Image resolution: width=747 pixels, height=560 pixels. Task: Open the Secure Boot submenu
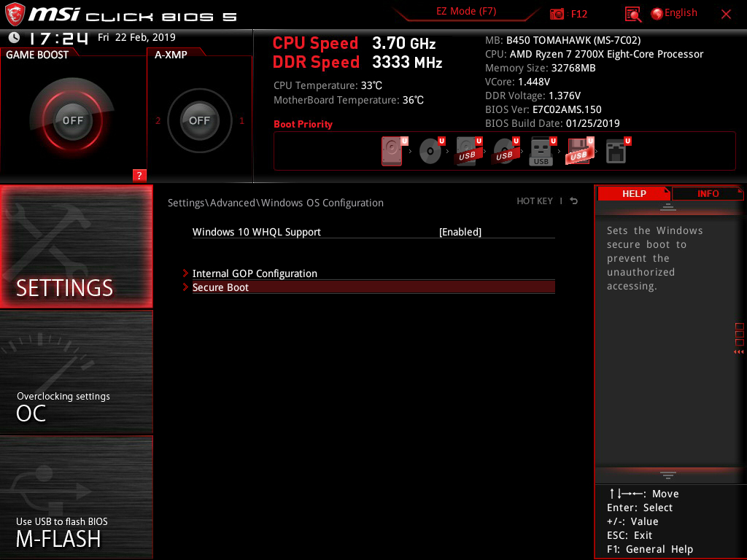220,287
